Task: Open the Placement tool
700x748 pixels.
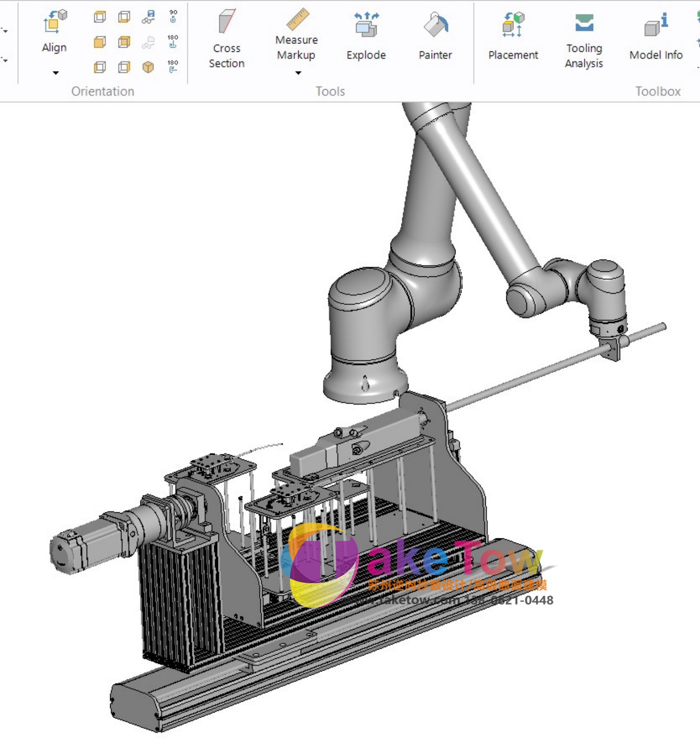Action: [x=513, y=36]
